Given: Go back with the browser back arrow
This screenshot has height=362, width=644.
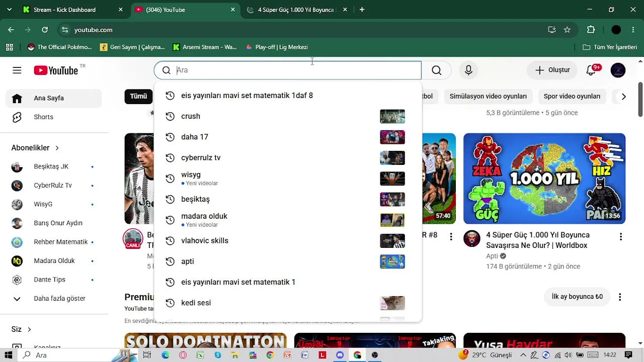Looking at the screenshot, I should pos(11,30).
